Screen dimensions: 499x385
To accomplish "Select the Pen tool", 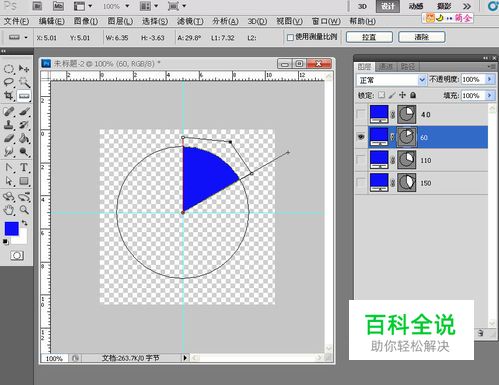I will (x=9, y=167).
